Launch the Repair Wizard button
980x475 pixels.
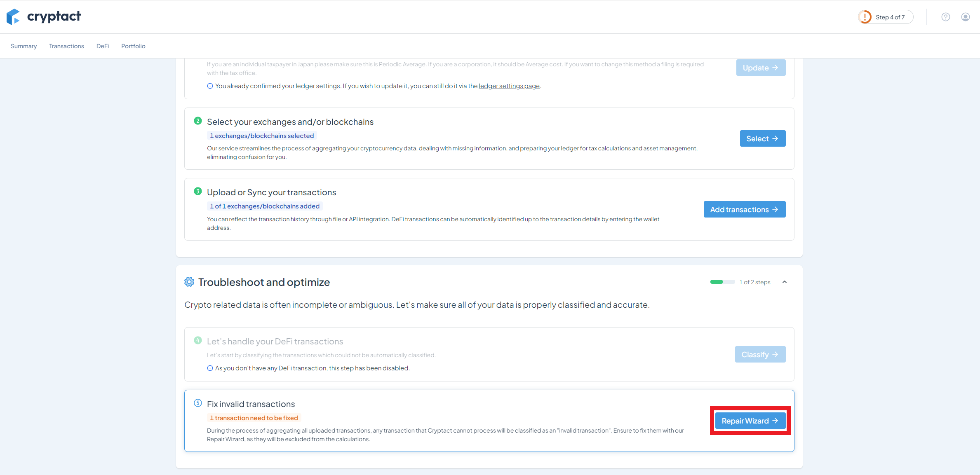coord(750,421)
